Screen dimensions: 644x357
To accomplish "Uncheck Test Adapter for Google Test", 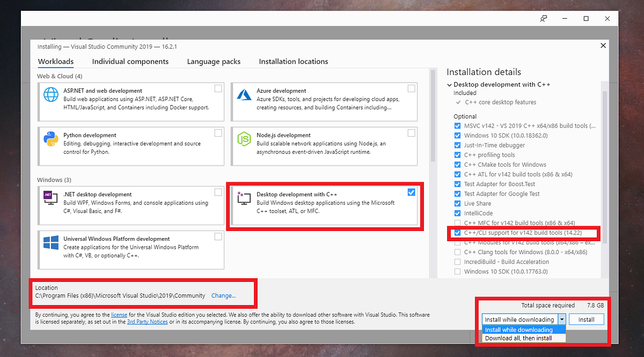I will 457,194.
